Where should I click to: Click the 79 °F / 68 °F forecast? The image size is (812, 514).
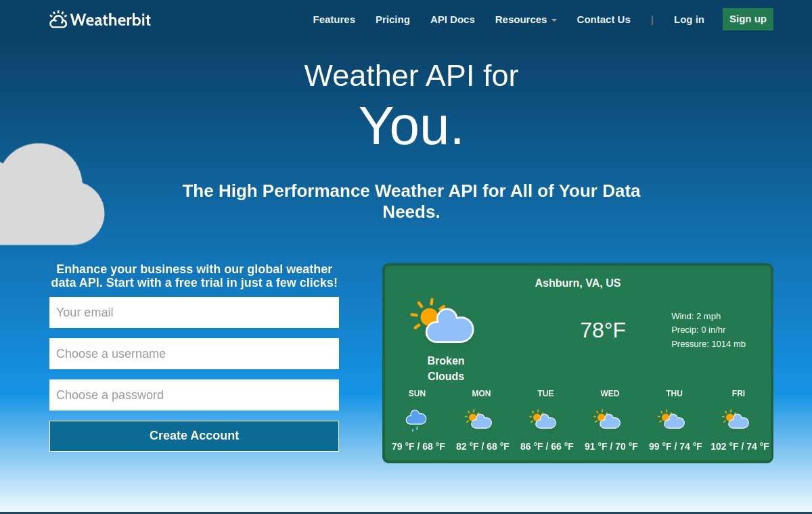point(418,446)
